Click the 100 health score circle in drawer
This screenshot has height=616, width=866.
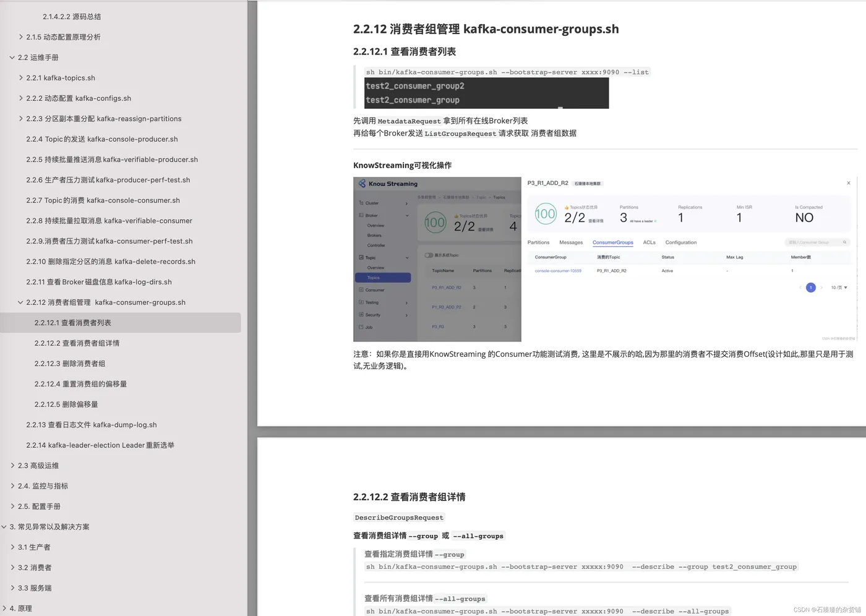(x=546, y=214)
